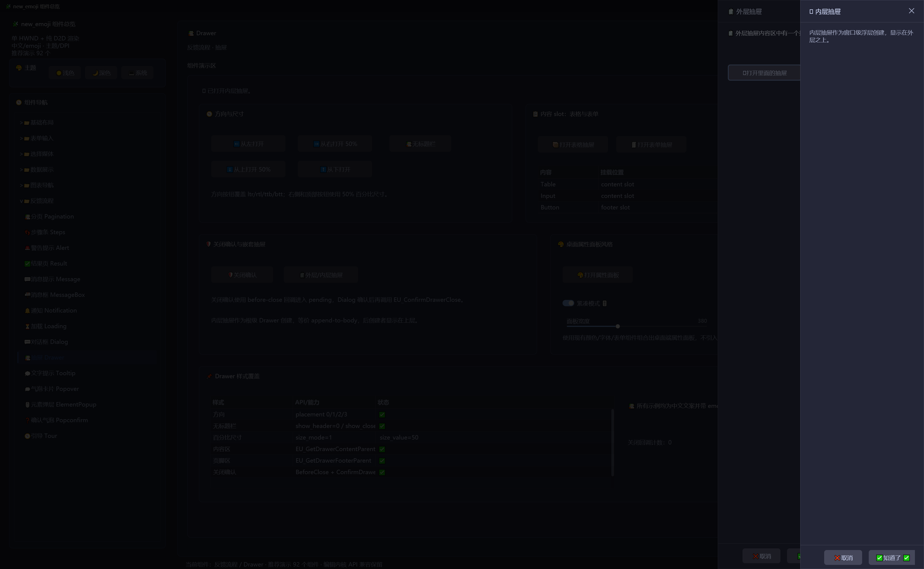Click the 打开属性面板 button
Image resolution: width=924 pixels, height=569 pixels.
tap(598, 275)
